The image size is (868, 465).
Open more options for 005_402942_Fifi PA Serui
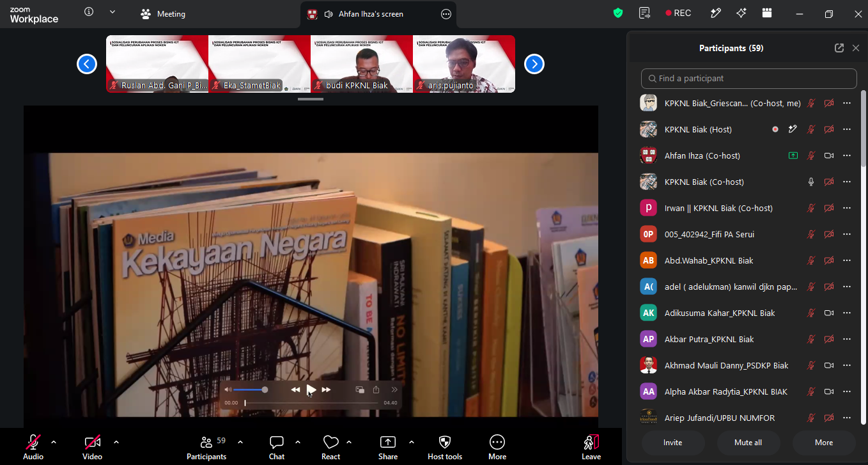pyautogui.click(x=847, y=234)
